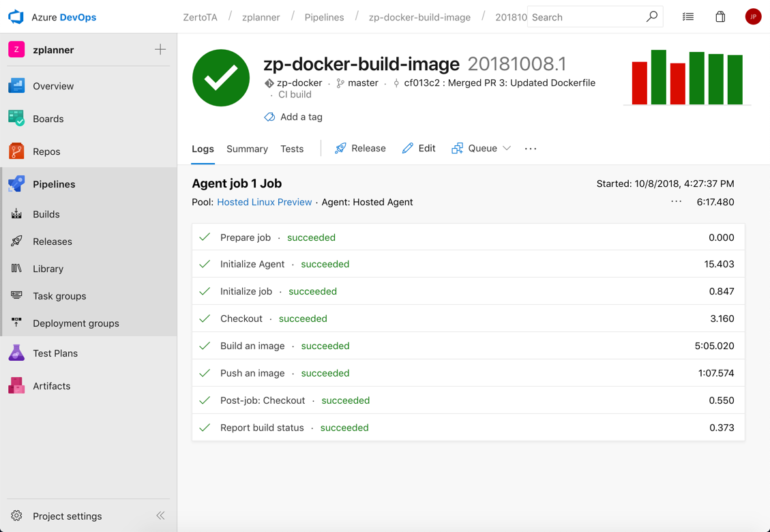Click the Test Plans flask icon

click(16, 353)
